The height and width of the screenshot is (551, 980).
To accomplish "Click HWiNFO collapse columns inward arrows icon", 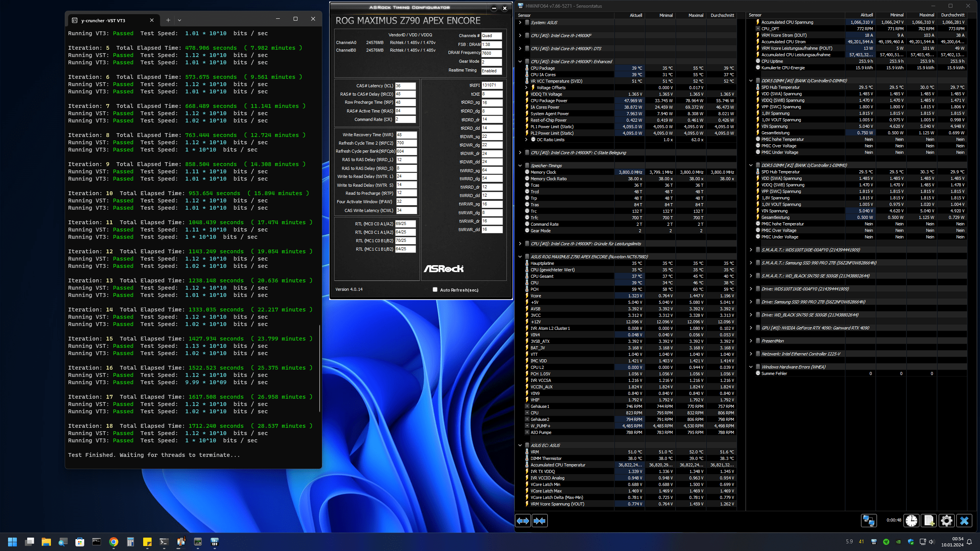I will 540,521.
